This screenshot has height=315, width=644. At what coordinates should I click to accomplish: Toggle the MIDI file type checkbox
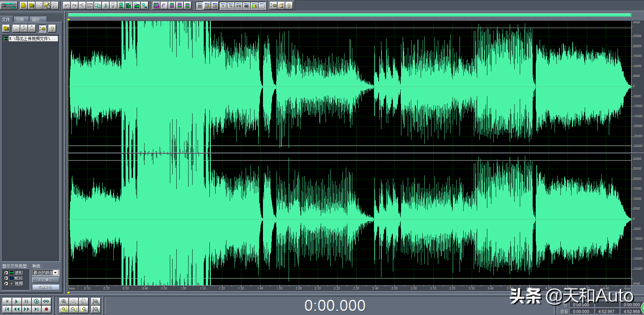click(6, 278)
